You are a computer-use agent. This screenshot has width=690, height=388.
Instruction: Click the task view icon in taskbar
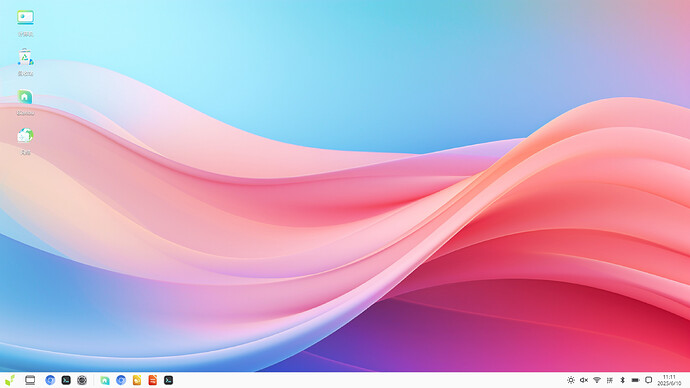pyautogui.click(x=30, y=380)
